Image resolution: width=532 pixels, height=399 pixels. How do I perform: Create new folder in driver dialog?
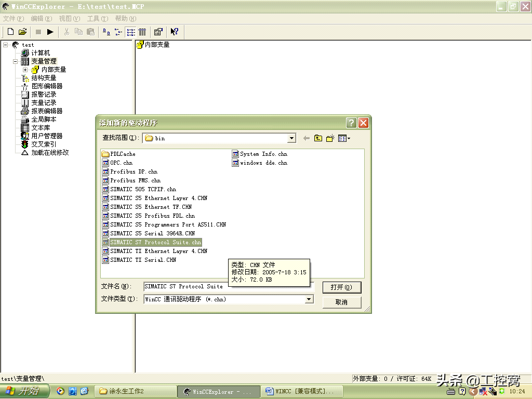(x=330, y=138)
